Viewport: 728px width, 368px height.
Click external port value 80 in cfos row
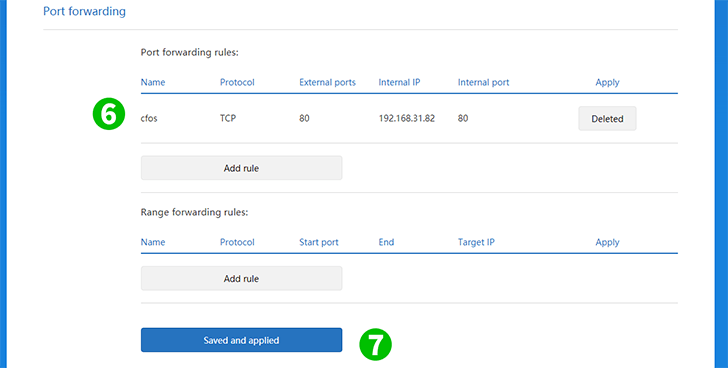click(305, 118)
